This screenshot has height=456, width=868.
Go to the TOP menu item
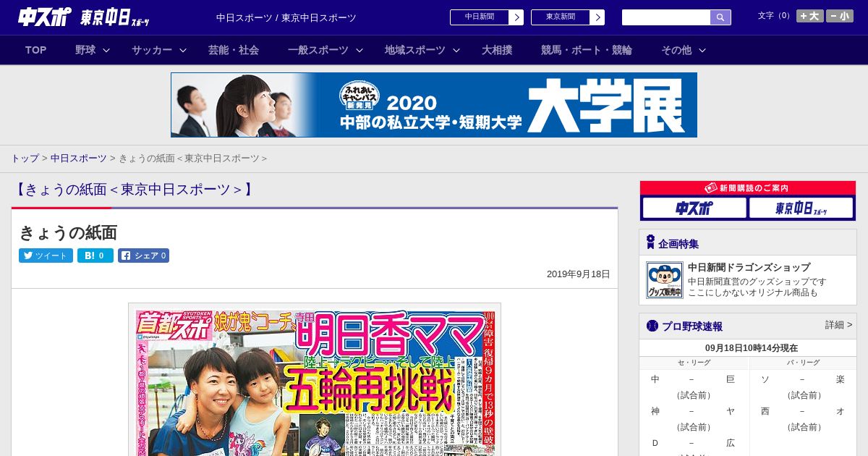pyautogui.click(x=35, y=50)
